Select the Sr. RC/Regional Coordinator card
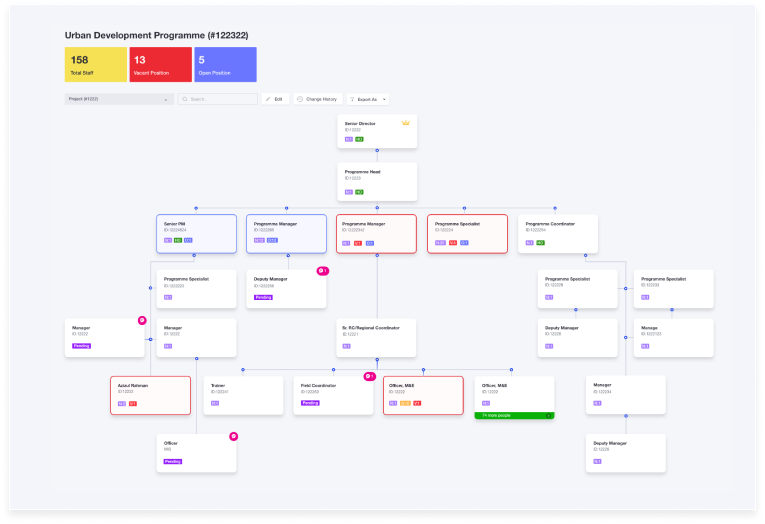This screenshot has height=524, width=765. tap(376, 338)
